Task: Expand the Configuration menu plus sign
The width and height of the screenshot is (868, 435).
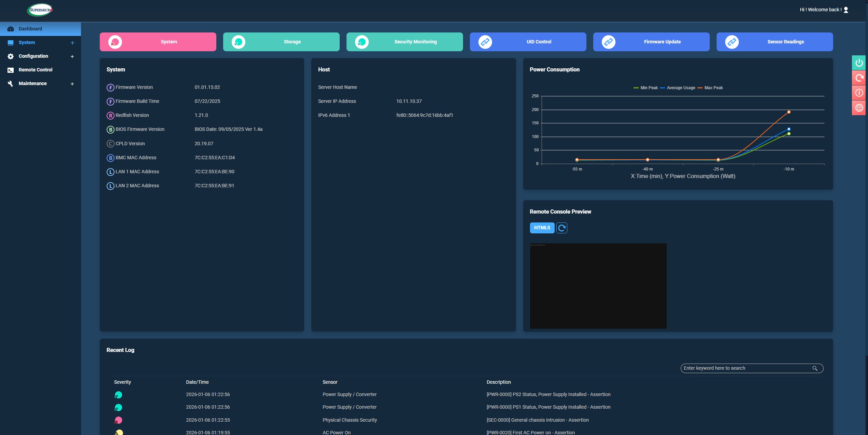Action: point(72,56)
